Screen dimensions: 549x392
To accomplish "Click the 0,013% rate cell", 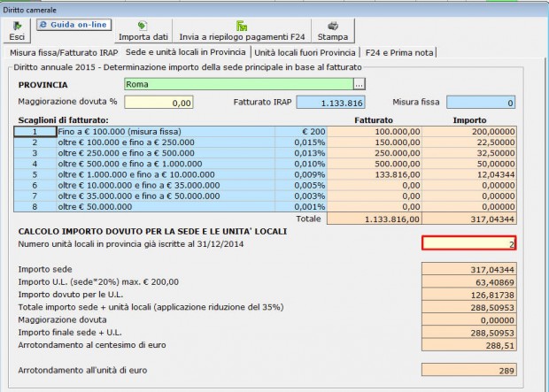I will (301, 153).
